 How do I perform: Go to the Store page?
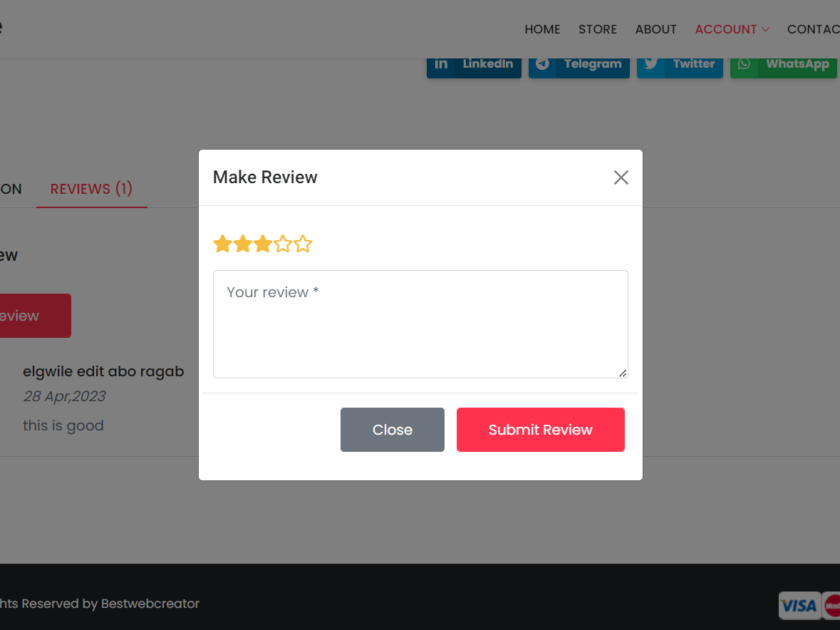[x=597, y=29]
